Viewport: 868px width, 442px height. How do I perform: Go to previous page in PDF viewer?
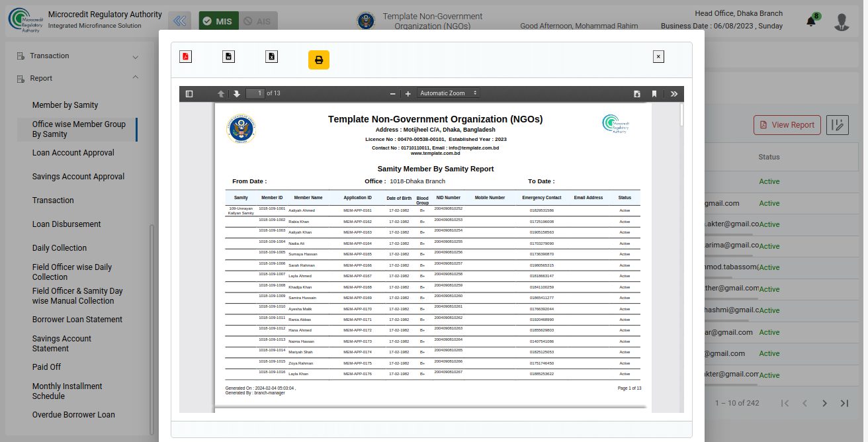point(222,94)
